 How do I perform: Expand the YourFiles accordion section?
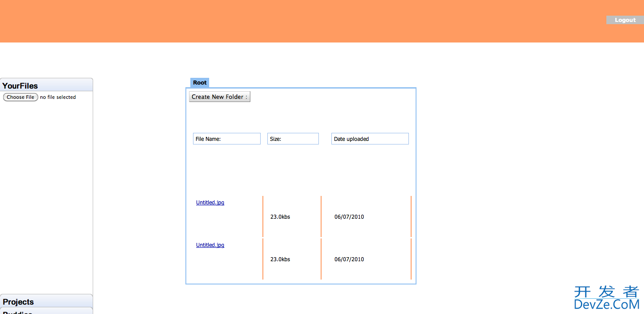coord(47,85)
